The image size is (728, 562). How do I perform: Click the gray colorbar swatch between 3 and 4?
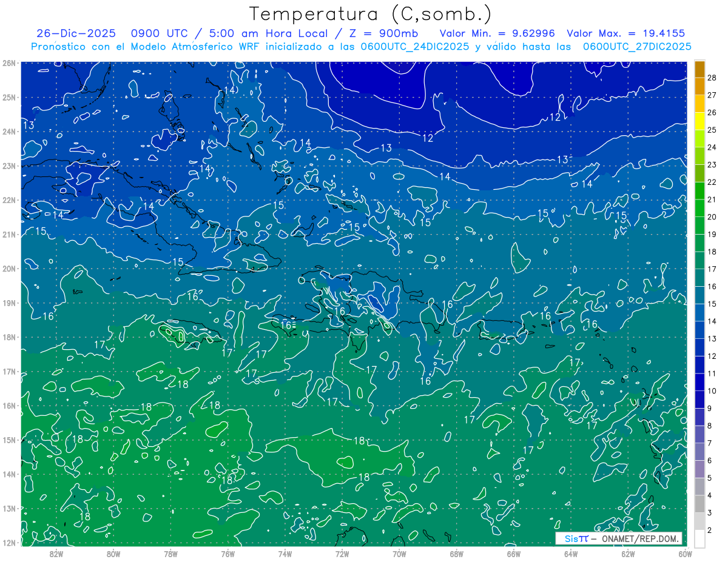(700, 504)
